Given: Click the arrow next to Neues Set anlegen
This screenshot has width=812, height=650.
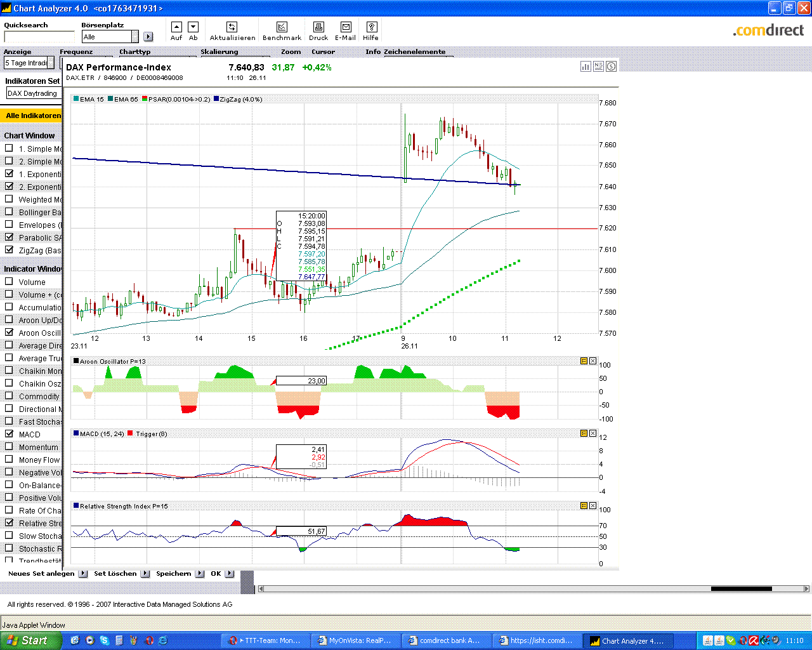Looking at the screenshot, I should [83, 574].
